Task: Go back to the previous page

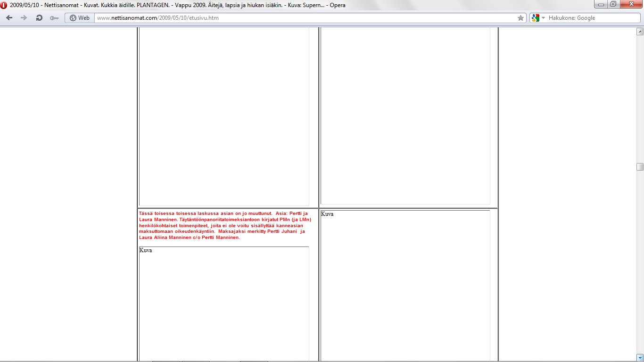Action: pyautogui.click(x=9, y=18)
